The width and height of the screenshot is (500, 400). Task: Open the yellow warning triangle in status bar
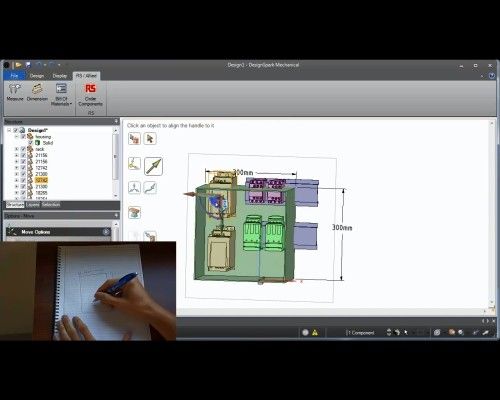[315, 332]
